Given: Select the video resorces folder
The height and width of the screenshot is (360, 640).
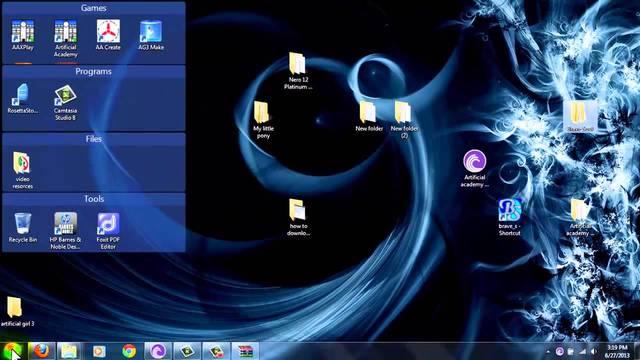Looking at the screenshot, I should (22, 170).
